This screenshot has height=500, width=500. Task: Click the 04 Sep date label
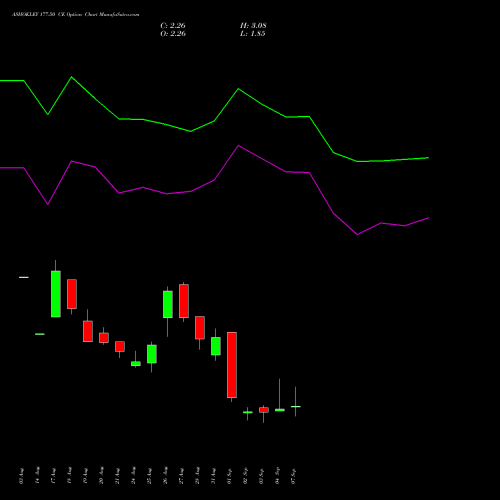(x=277, y=476)
